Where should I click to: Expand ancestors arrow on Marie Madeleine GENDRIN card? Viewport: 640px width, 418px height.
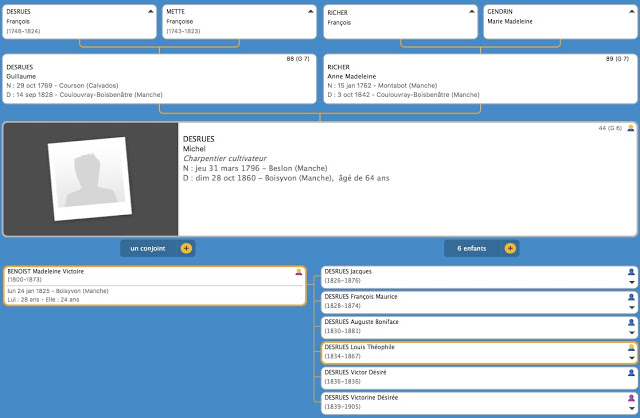click(x=630, y=11)
